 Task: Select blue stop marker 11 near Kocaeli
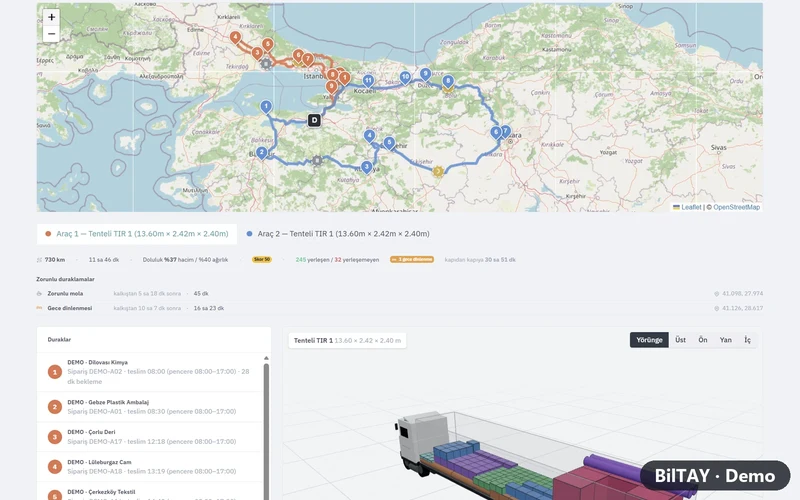point(368,81)
